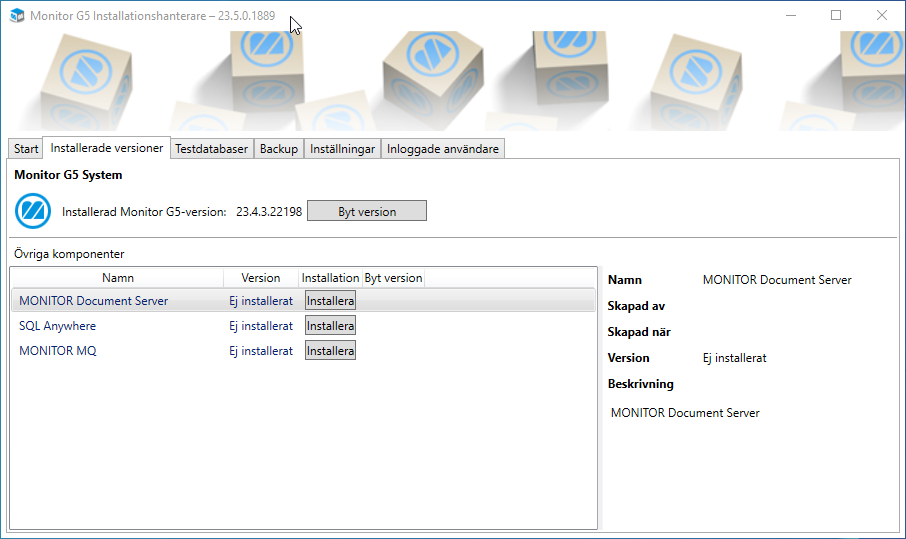Show the Inloggade användare tab
This screenshot has height=539, width=906.
pyautogui.click(x=443, y=148)
